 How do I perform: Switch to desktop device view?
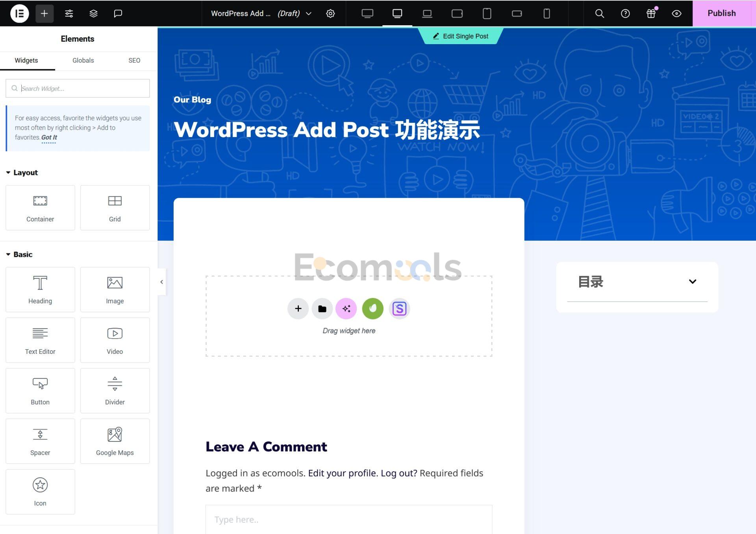tap(397, 13)
